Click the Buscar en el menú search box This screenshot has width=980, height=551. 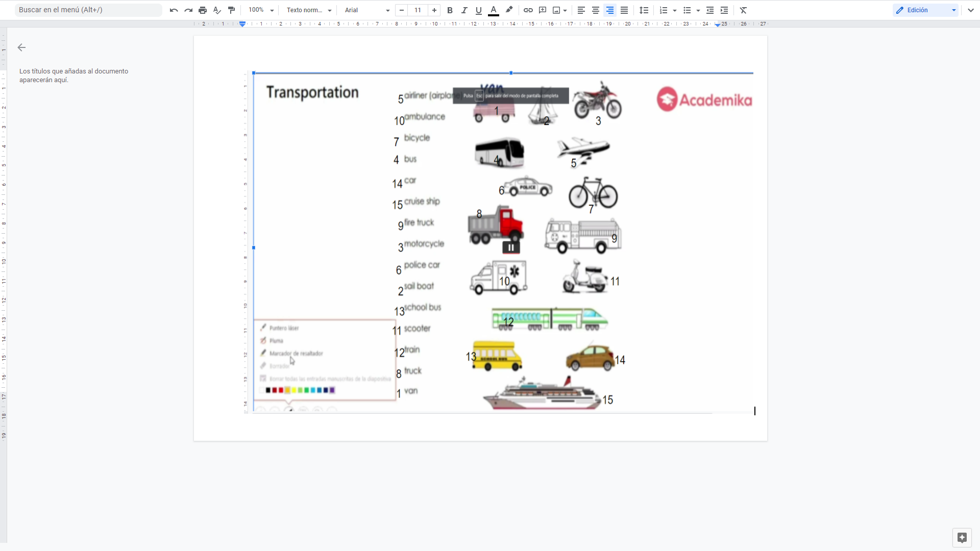tap(88, 10)
